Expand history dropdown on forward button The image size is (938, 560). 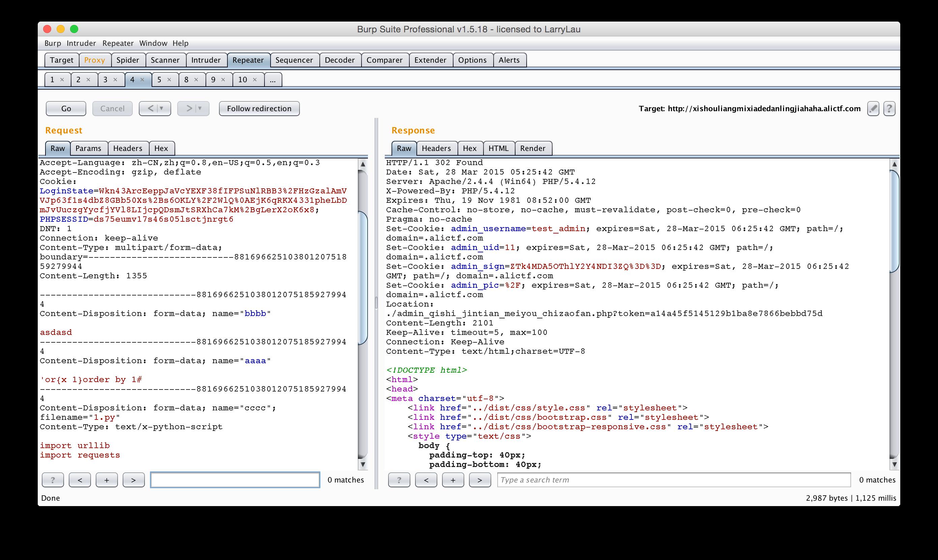[200, 109]
